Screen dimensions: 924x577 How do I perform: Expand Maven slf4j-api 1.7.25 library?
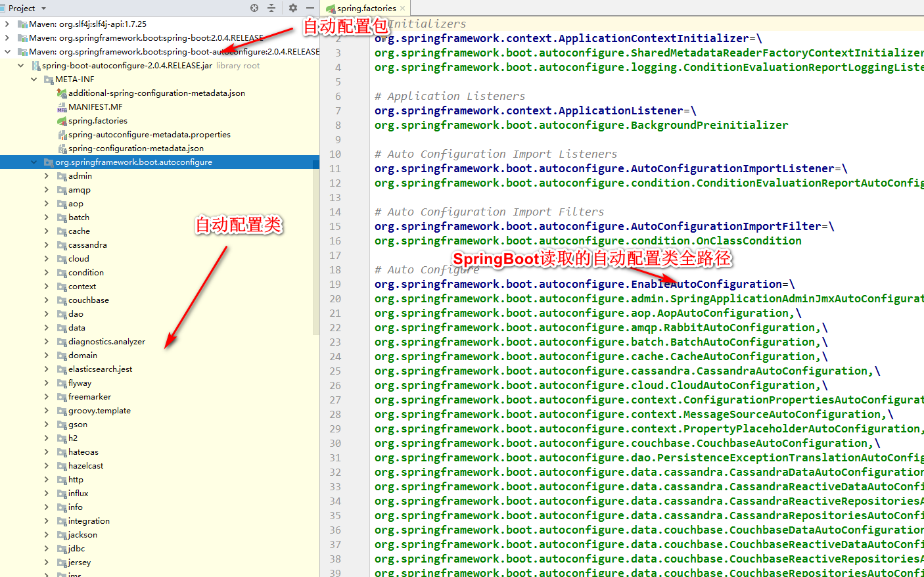(x=7, y=24)
